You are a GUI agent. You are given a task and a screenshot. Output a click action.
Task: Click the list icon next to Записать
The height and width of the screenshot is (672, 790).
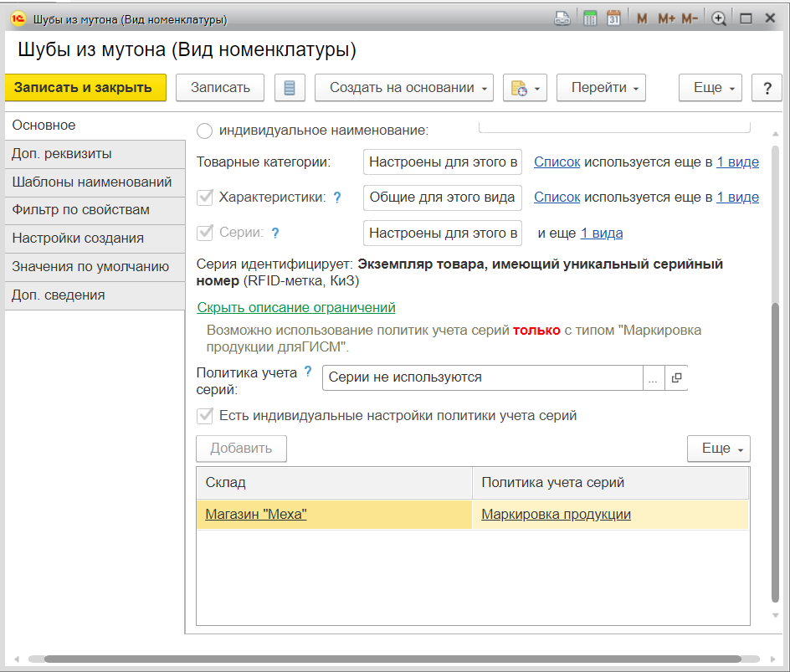click(290, 88)
